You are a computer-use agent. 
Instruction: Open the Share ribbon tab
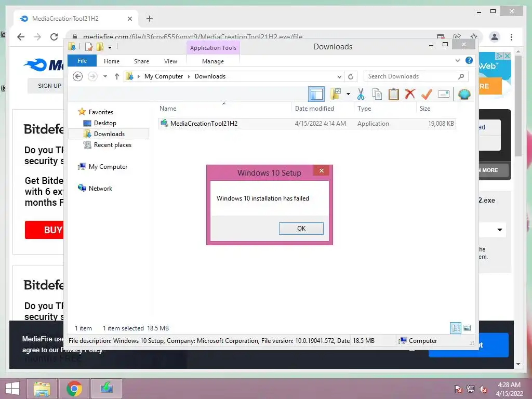141,61
